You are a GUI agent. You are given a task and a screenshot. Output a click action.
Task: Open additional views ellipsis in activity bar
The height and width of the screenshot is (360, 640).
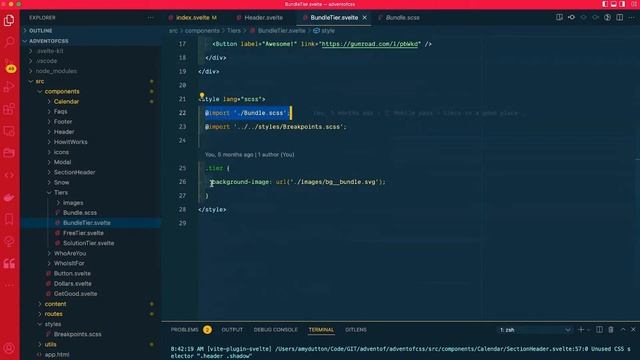(9, 284)
